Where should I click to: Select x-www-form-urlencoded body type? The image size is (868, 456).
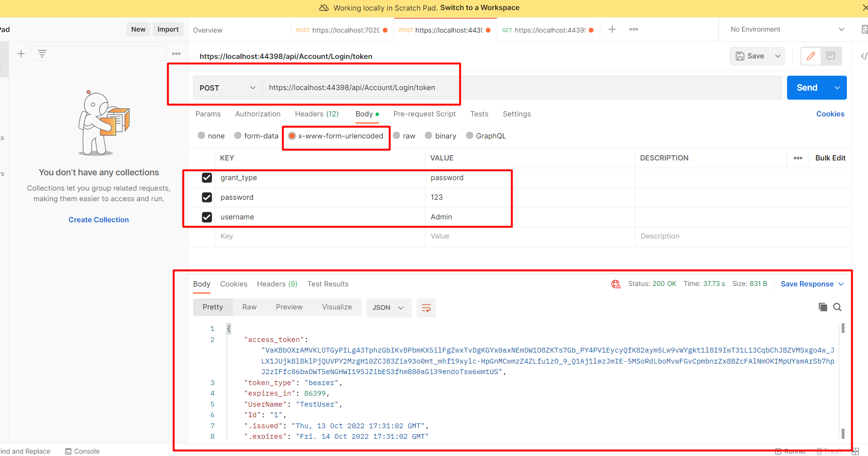pyautogui.click(x=292, y=136)
